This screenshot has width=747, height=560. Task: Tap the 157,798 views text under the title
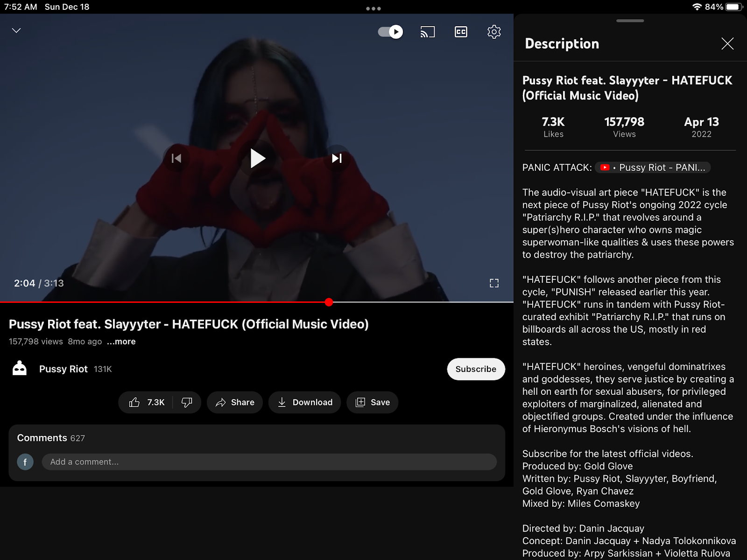tap(36, 342)
